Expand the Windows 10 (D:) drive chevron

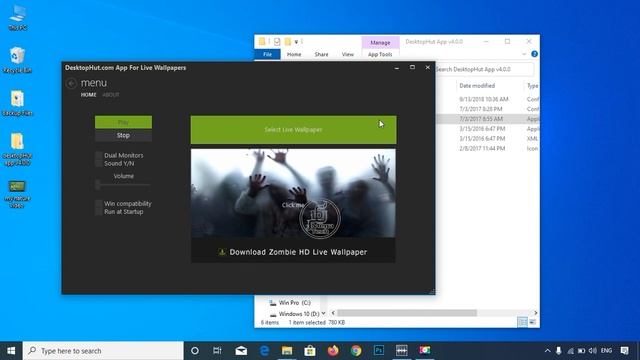323,313
